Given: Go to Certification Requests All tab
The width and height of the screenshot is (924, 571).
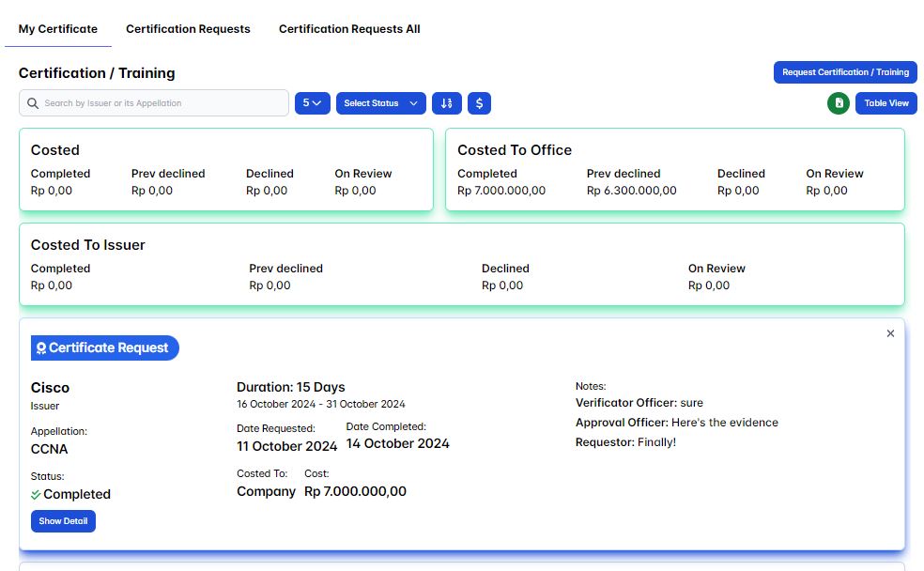Looking at the screenshot, I should pos(349,29).
